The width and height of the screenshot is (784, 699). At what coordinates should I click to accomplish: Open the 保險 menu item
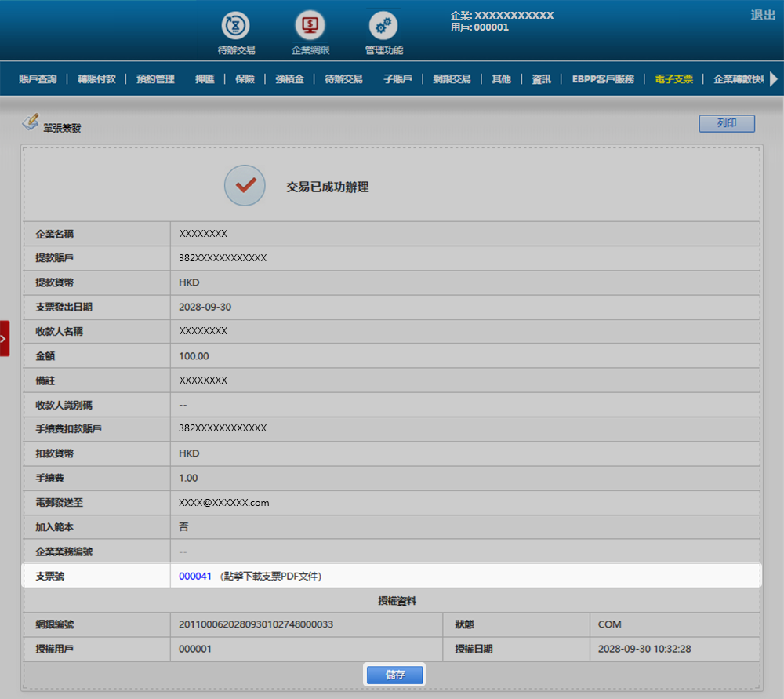pos(245,79)
